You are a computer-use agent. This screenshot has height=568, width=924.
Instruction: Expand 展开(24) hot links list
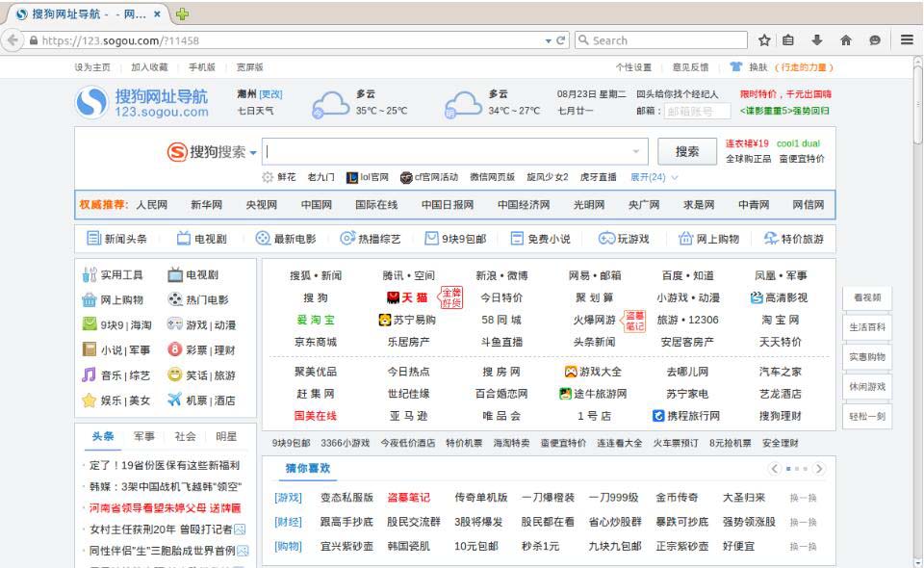click(x=654, y=177)
